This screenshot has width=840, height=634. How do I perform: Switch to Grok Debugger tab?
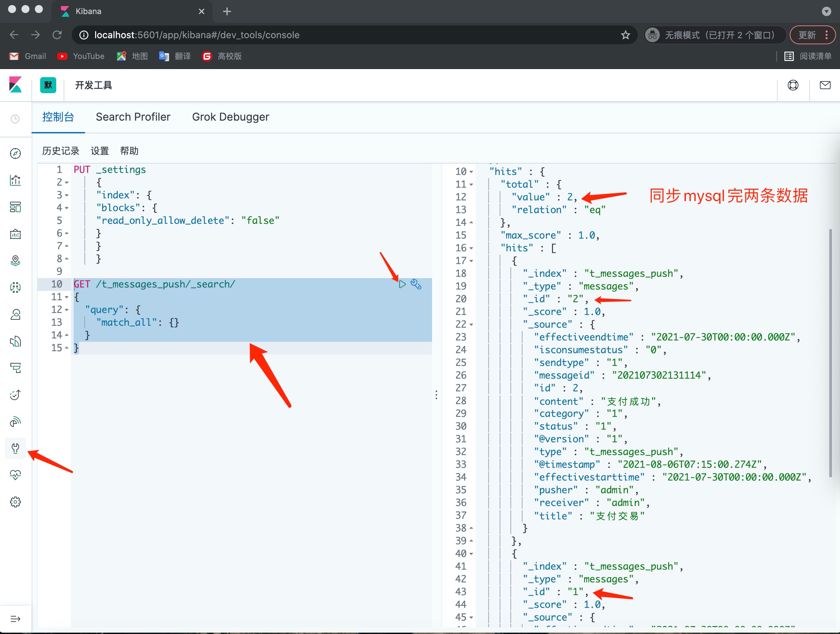[230, 117]
